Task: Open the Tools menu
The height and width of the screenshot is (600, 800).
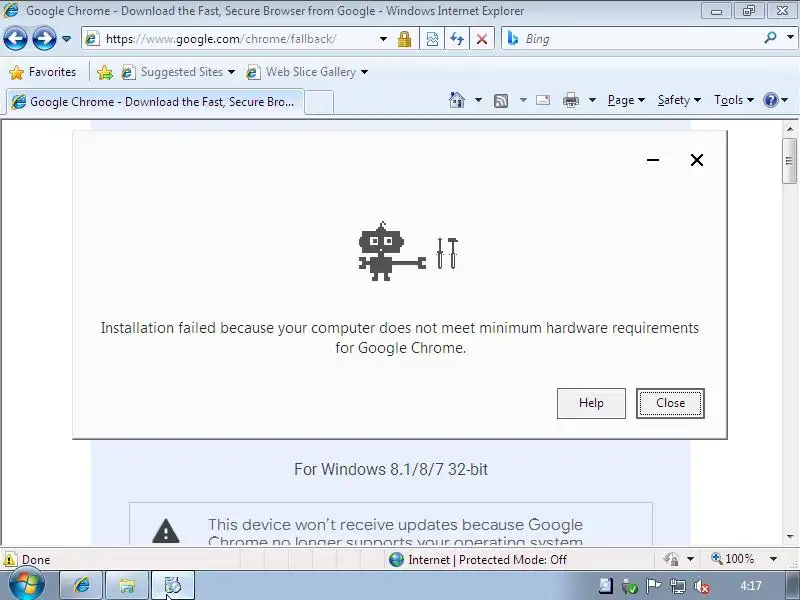Action: click(x=734, y=100)
